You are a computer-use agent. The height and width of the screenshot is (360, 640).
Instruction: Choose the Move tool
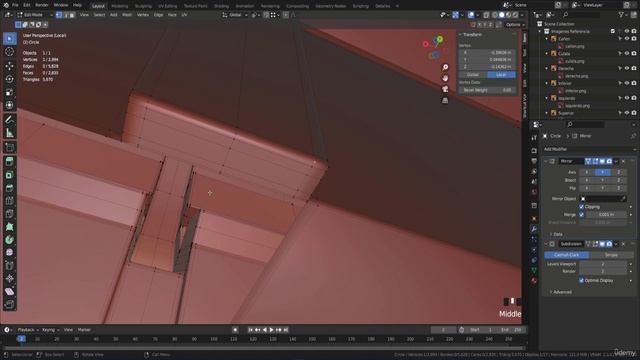(9, 65)
